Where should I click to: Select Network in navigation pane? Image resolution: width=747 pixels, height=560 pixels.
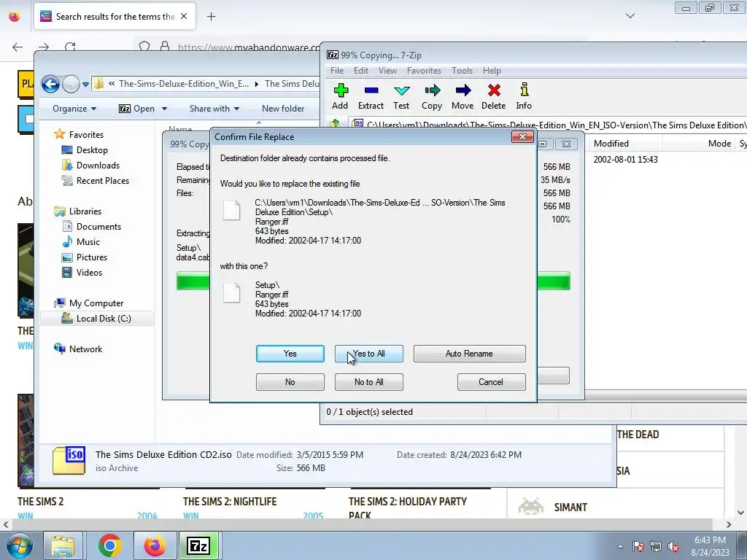point(85,349)
